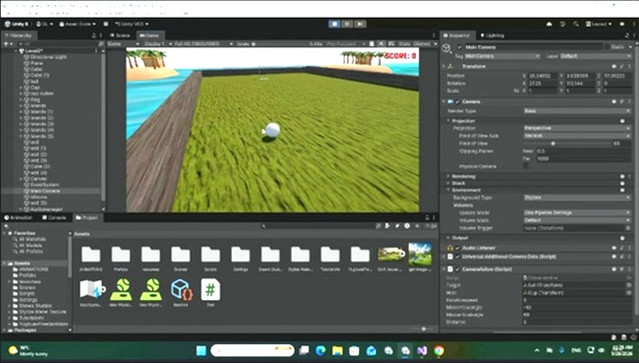Open the weather widget on the taskbar

click(x=29, y=351)
